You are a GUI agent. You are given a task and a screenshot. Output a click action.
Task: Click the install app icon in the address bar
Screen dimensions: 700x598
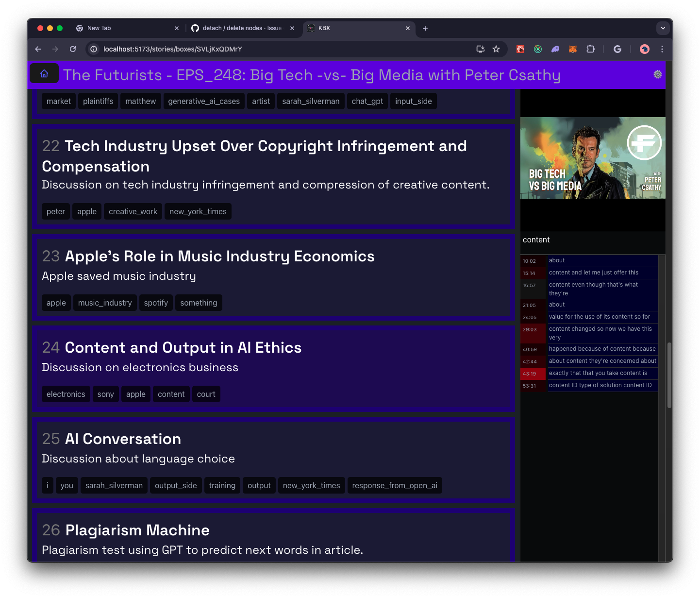pyautogui.click(x=481, y=49)
